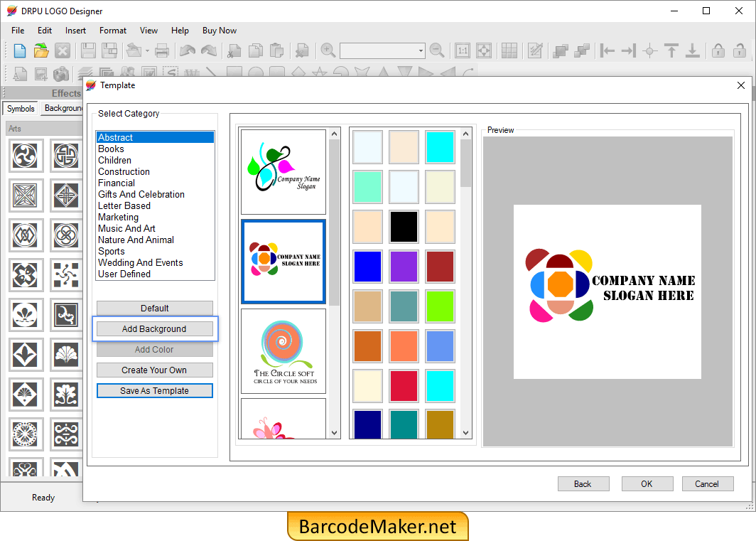Click the Center alignment crosshair icon
This screenshot has width=756, height=541.
(650, 50)
